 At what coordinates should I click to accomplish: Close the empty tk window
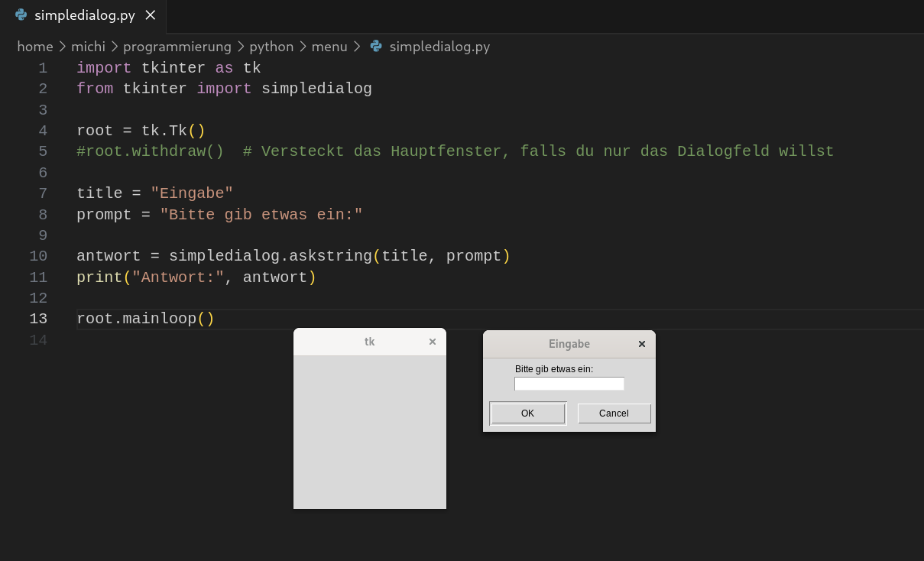pyautogui.click(x=432, y=342)
